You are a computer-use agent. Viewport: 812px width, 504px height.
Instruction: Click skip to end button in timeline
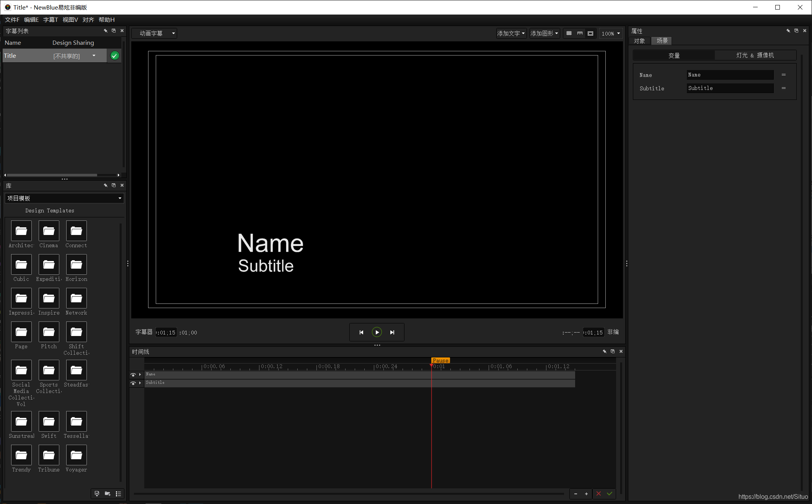(x=392, y=332)
